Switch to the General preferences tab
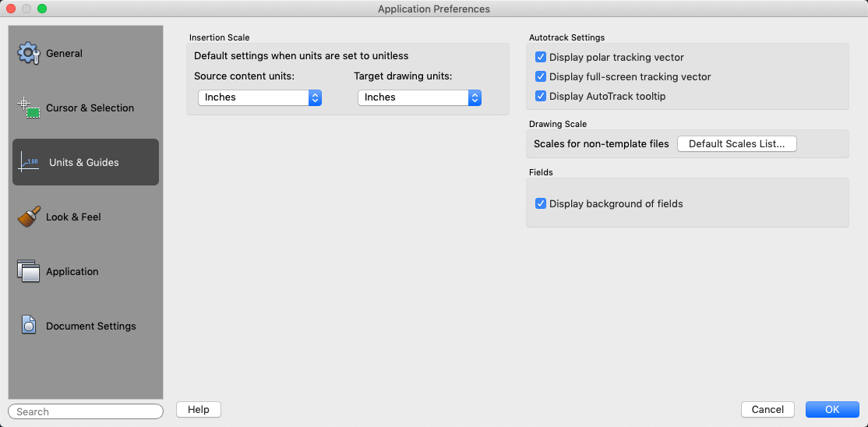This screenshot has width=868, height=427. click(64, 54)
